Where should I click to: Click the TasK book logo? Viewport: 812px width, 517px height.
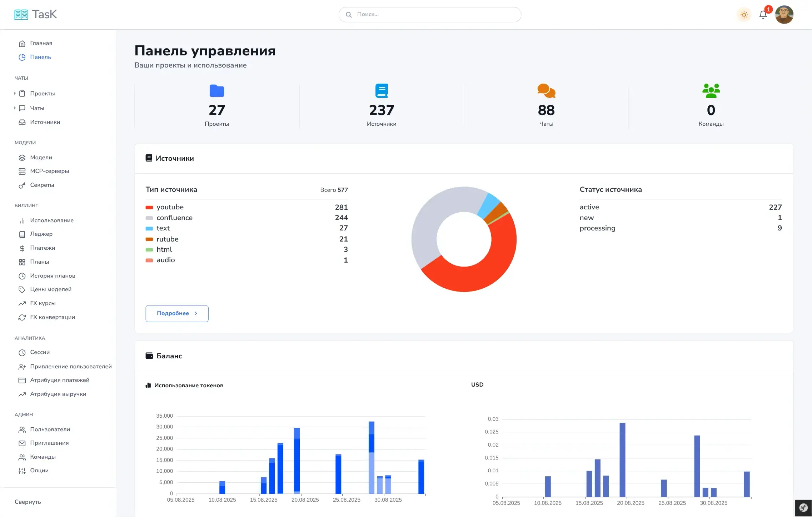pos(21,15)
